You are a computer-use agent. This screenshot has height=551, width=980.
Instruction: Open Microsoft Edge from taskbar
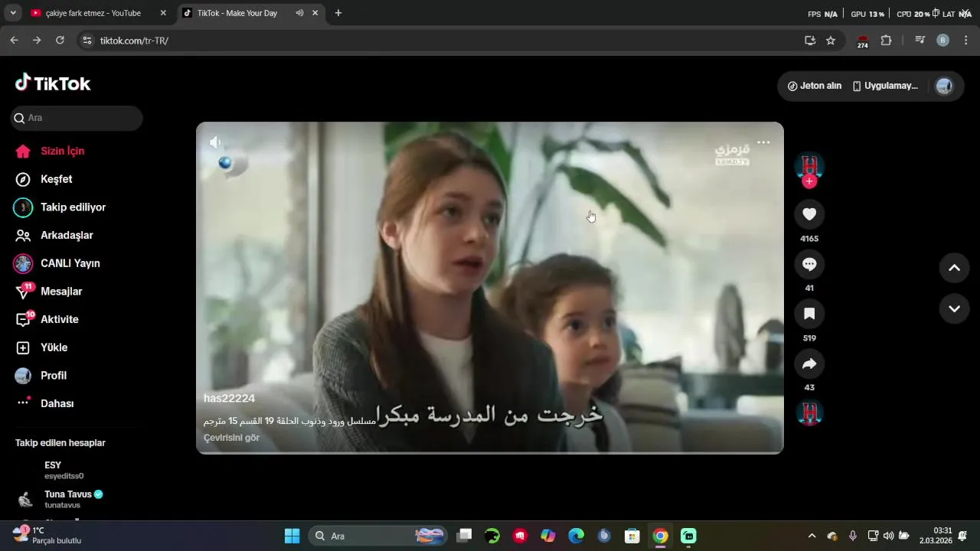pyautogui.click(x=576, y=536)
